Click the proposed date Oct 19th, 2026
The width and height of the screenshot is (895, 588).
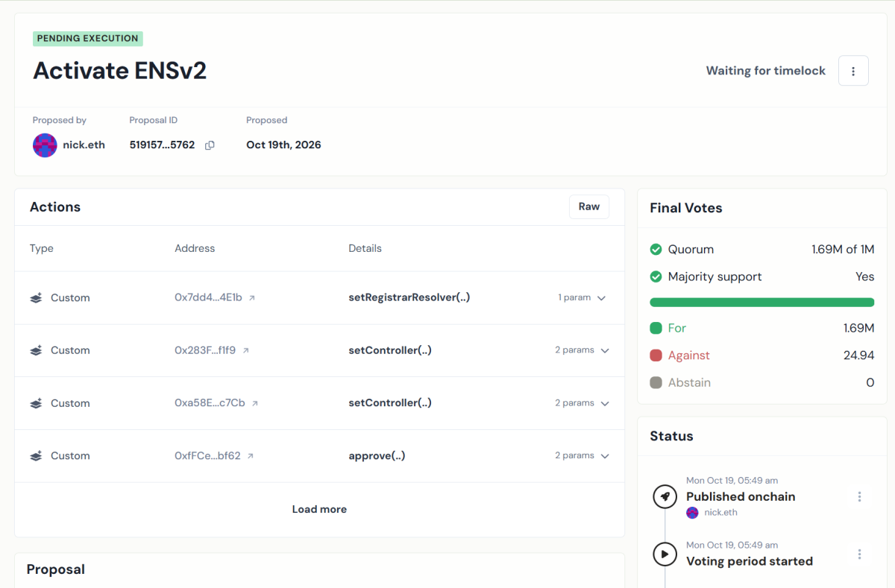tap(283, 145)
